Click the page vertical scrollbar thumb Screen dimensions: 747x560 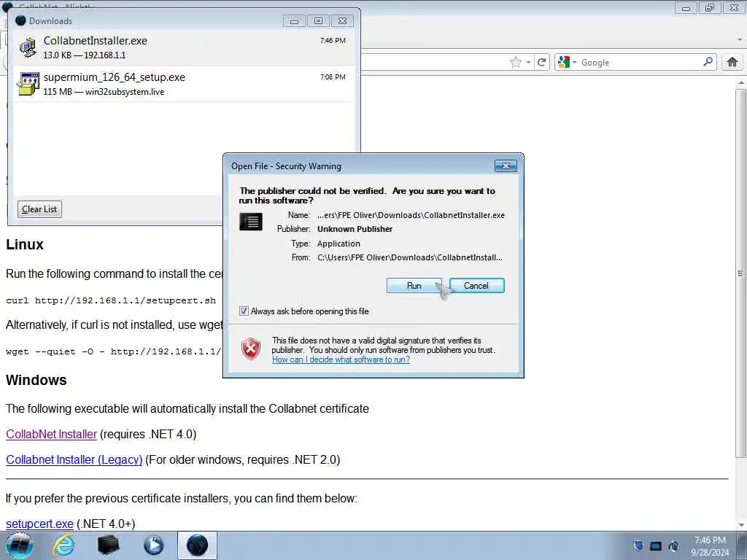(x=740, y=274)
